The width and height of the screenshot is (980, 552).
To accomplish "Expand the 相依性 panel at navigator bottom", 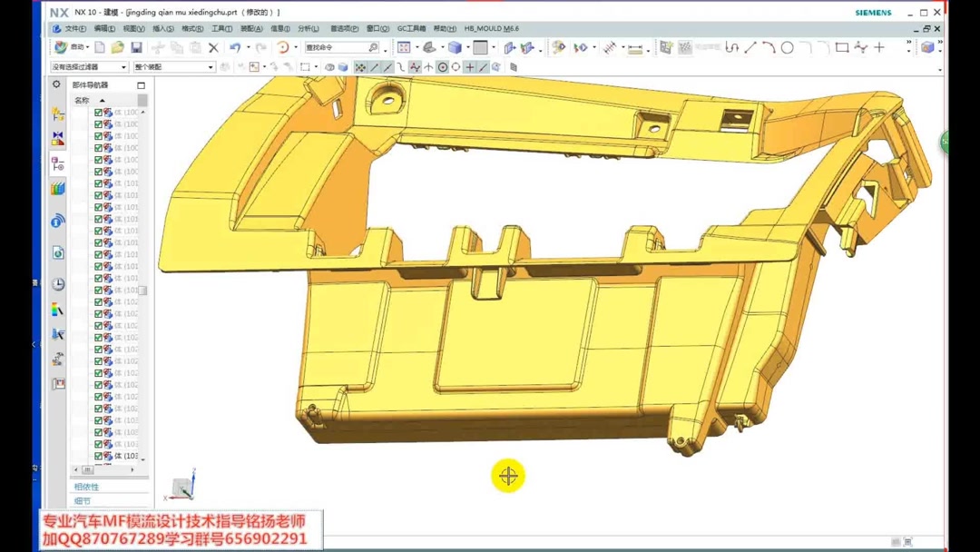I will (86, 485).
